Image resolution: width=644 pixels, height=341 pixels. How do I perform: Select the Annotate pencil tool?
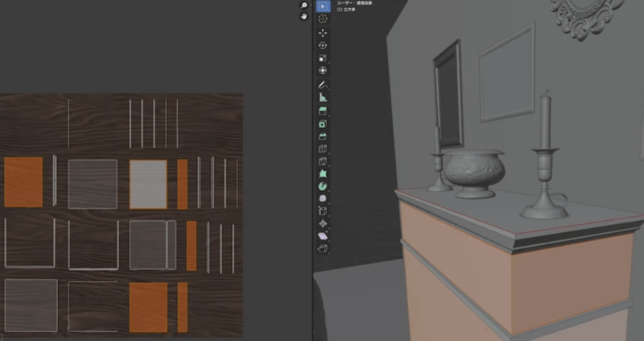[323, 84]
